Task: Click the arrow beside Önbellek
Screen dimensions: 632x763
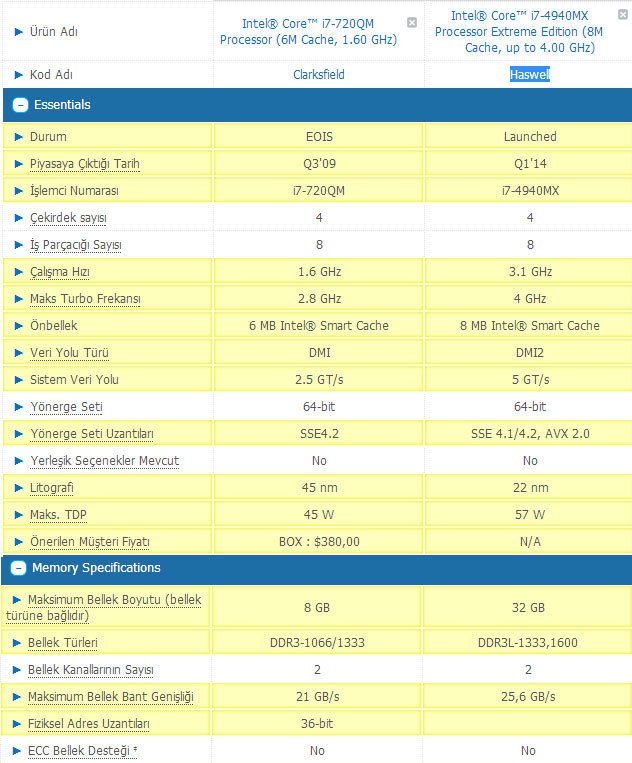Action: point(18,326)
